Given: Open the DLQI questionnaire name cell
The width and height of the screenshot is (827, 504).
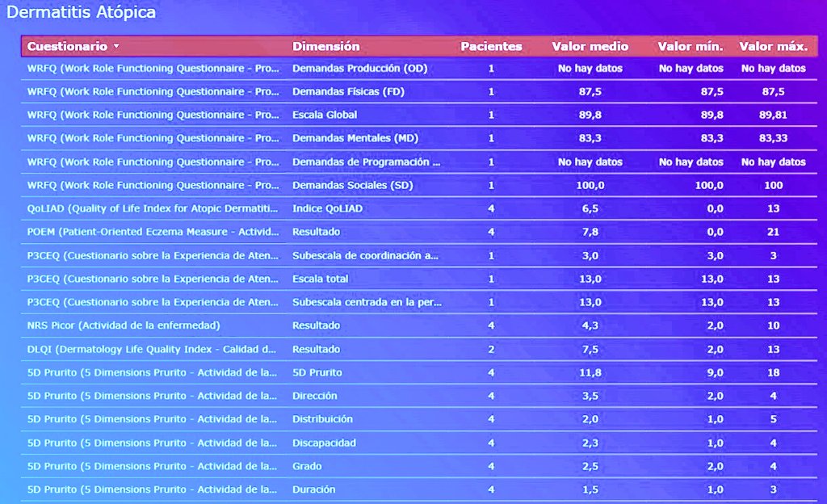Looking at the screenshot, I should pos(151,349).
